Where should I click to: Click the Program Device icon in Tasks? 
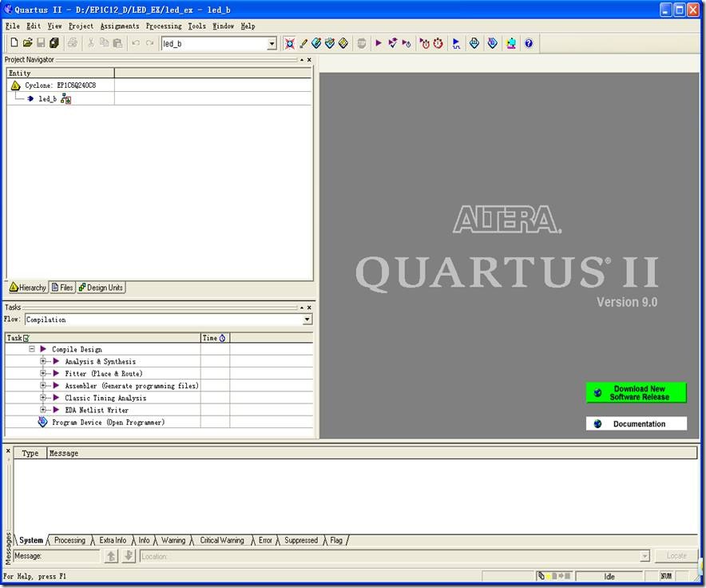pyautogui.click(x=43, y=422)
